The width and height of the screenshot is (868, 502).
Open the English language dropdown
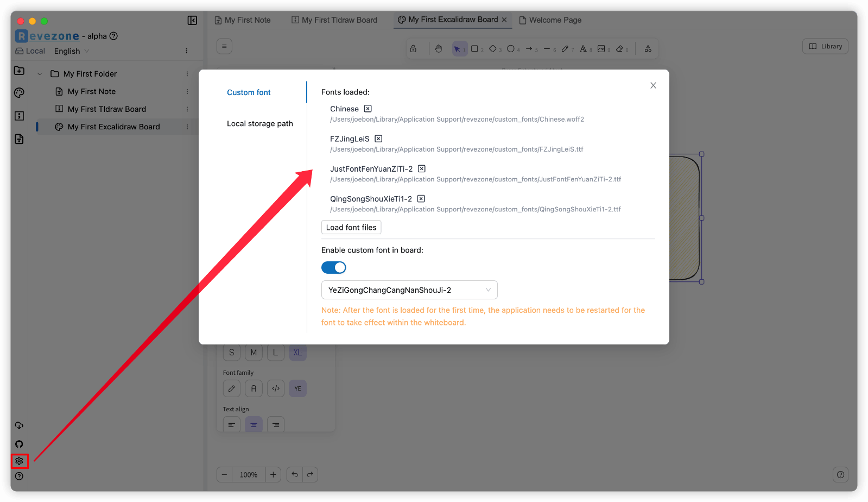[x=72, y=51]
